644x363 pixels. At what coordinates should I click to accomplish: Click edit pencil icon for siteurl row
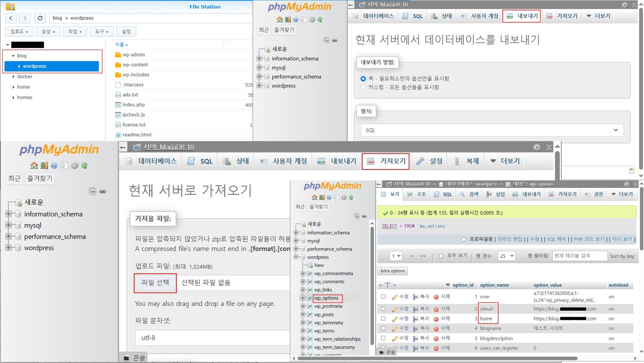click(x=395, y=309)
